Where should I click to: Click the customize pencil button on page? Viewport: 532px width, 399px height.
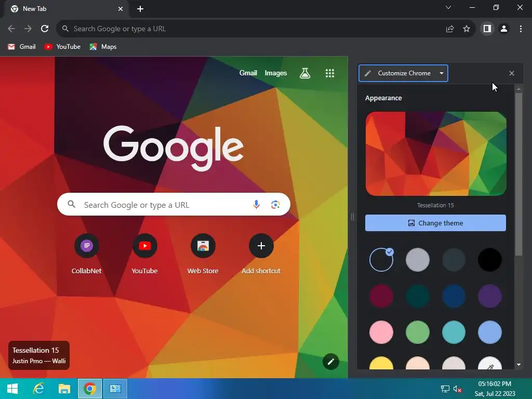[331, 362]
